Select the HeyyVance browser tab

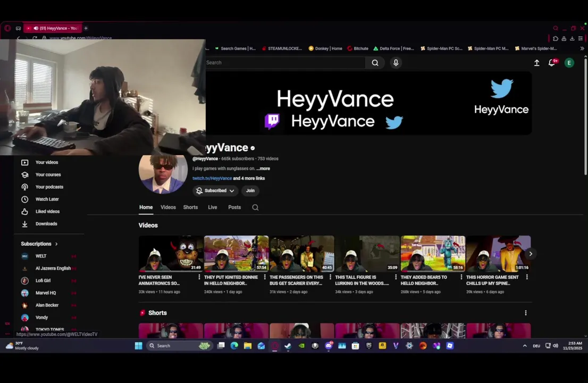point(53,28)
